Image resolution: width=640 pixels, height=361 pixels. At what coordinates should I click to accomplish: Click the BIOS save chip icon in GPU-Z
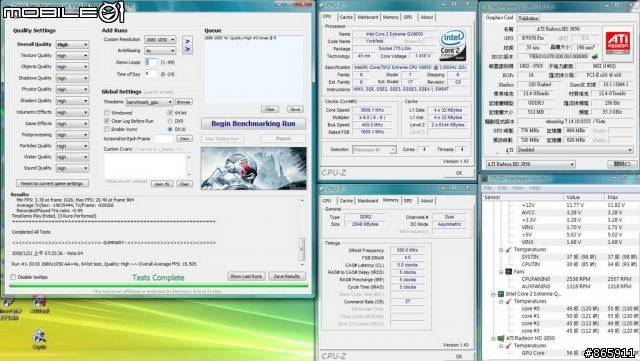[x=595, y=56]
